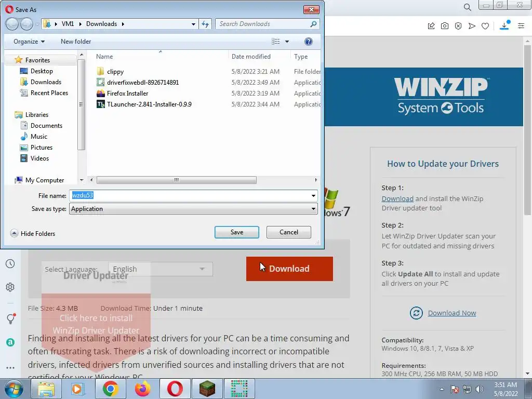Open three-dots sidebar setup menu

coord(10,368)
